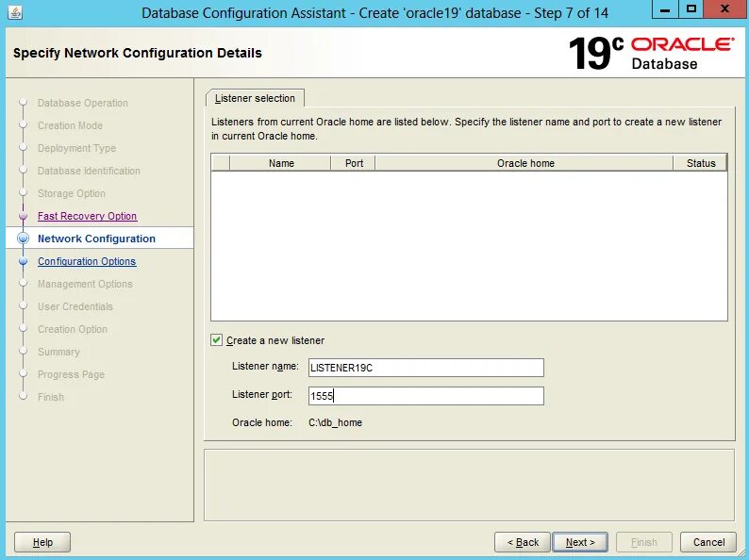Click the Java application icon in title bar
The image size is (749, 560).
click(15, 12)
